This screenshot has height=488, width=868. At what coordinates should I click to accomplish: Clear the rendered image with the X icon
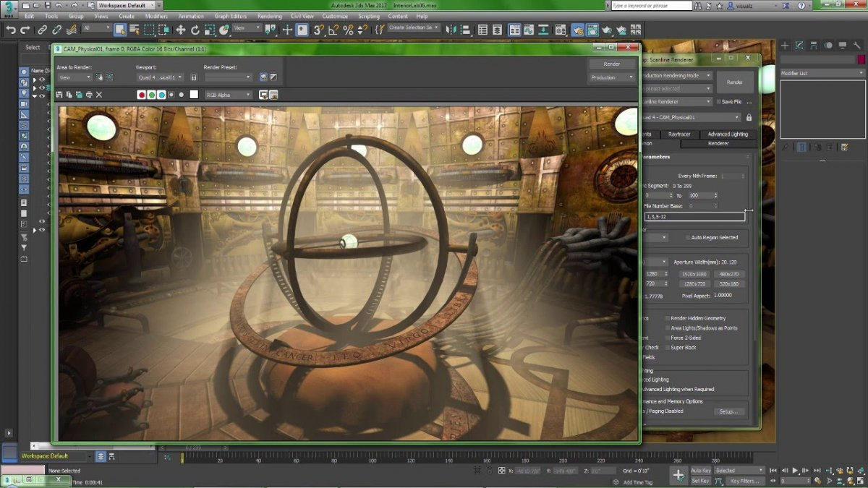[98, 95]
